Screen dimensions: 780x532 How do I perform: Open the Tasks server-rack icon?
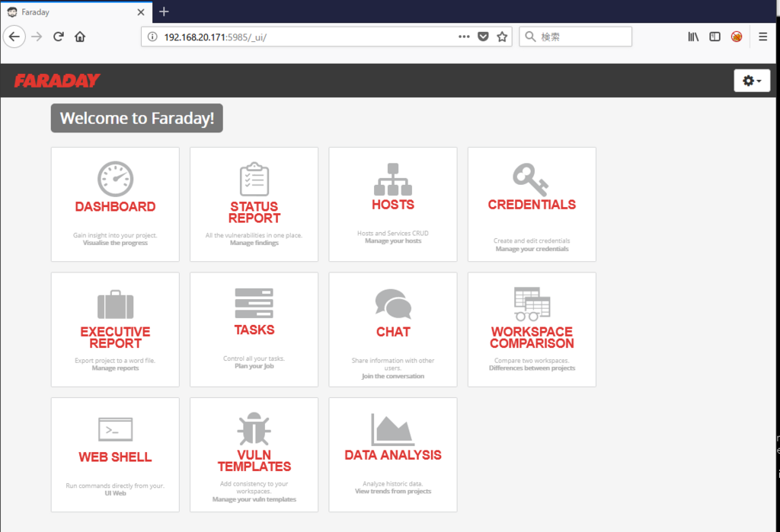pos(254,303)
